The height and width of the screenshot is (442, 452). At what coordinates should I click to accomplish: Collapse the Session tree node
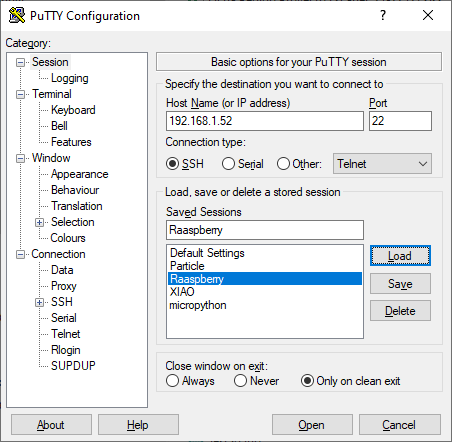[x=20, y=62]
